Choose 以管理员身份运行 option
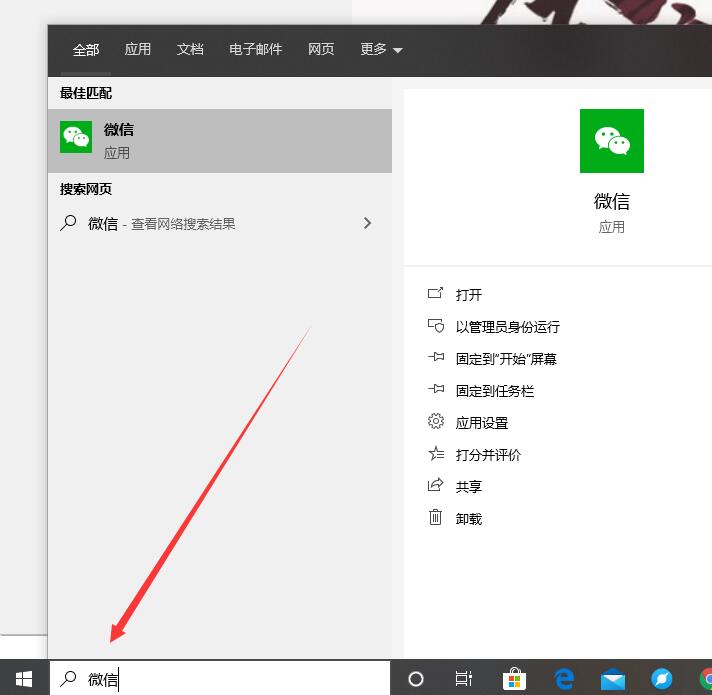This screenshot has width=712, height=695. pyautogui.click(x=508, y=327)
